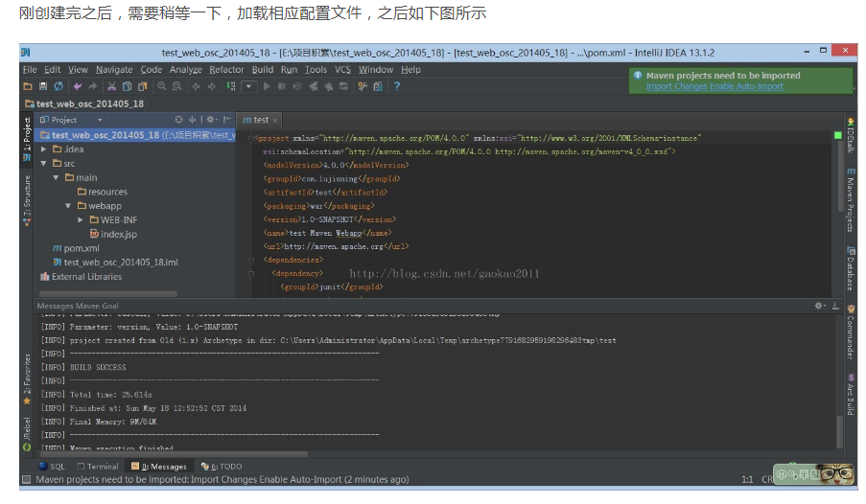This screenshot has height=504, width=866.
Task: Open the File menu
Action: (x=30, y=70)
